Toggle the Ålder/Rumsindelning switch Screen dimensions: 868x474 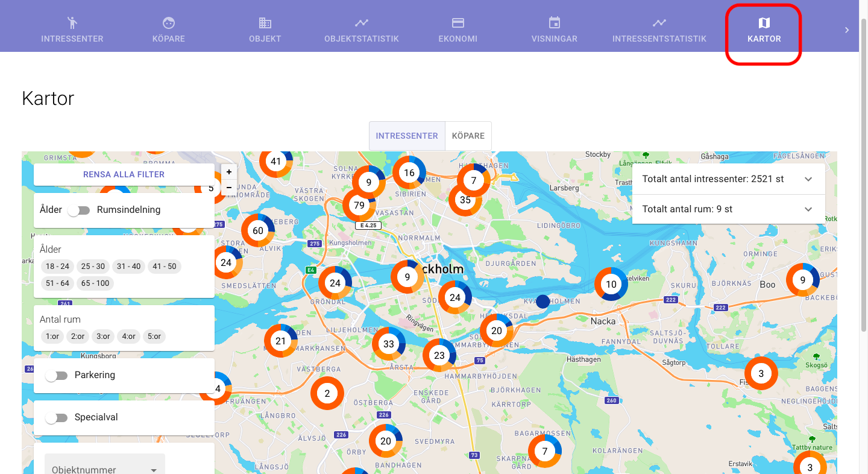click(x=79, y=210)
